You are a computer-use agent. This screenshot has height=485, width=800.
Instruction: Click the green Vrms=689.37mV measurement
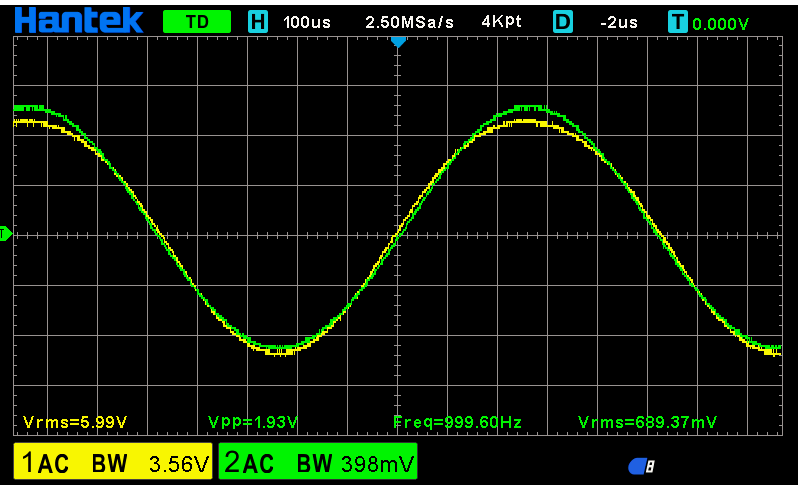(x=647, y=422)
